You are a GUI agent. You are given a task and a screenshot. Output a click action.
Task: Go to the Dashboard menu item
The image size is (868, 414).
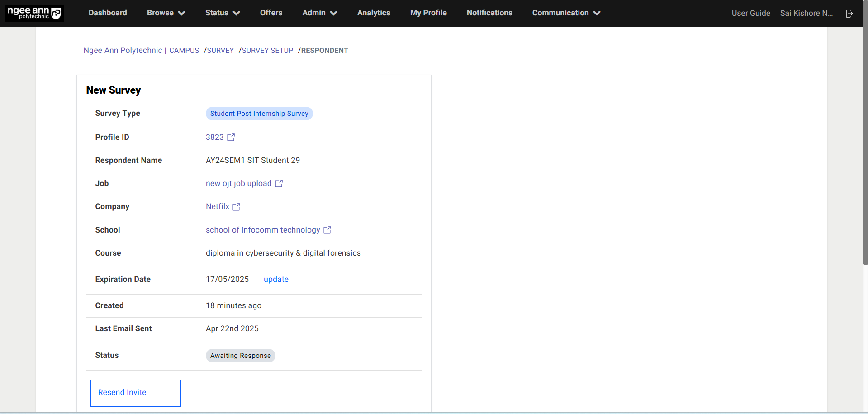(107, 13)
